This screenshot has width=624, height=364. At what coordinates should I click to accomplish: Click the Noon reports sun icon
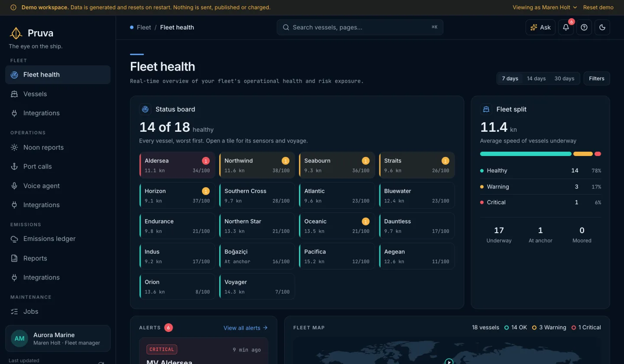tap(14, 147)
